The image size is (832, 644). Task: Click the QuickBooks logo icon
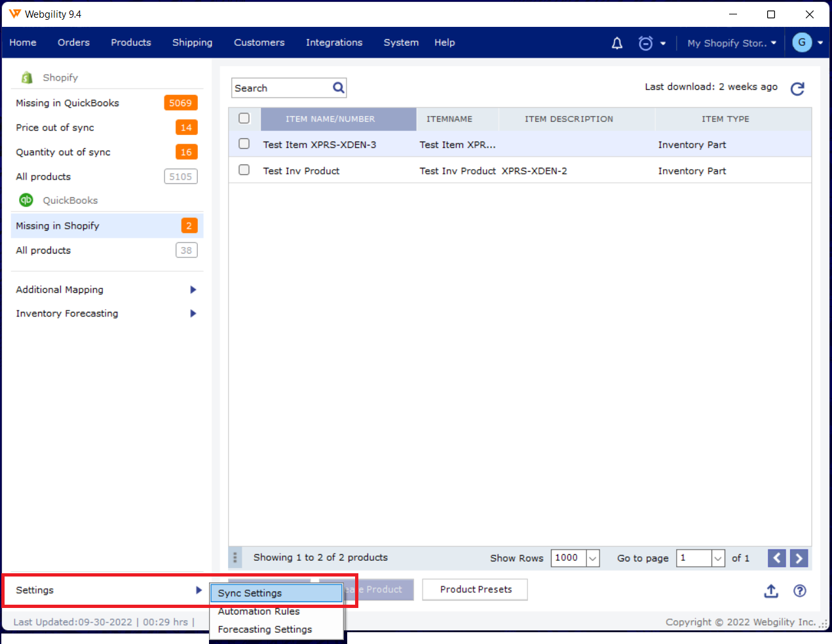(26, 200)
